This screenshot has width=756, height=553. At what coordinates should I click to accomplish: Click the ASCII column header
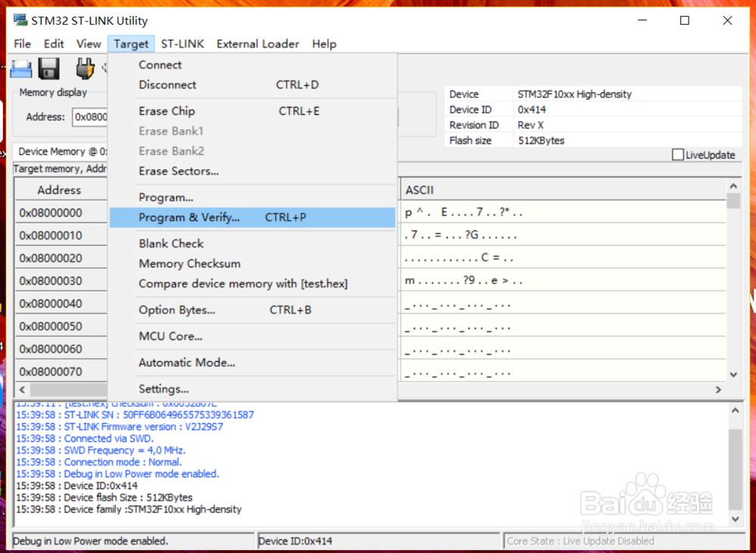(x=563, y=190)
